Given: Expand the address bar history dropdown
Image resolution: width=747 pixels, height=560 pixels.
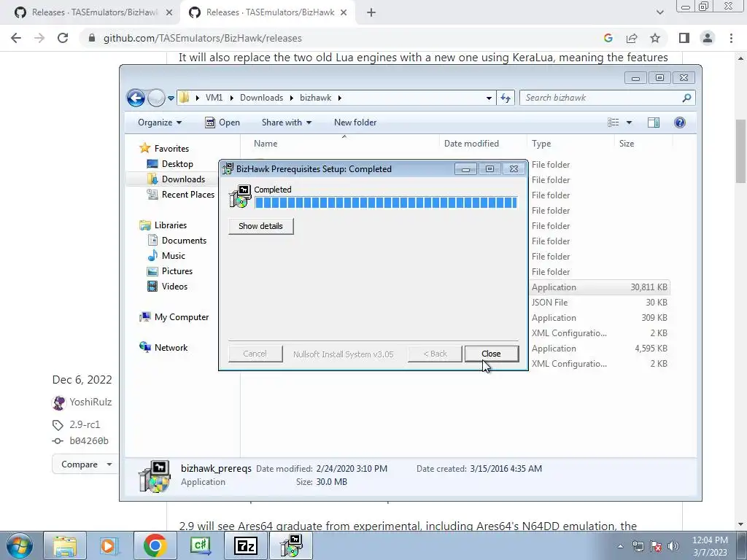Looking at the screenshot, I should coord(489,98).
